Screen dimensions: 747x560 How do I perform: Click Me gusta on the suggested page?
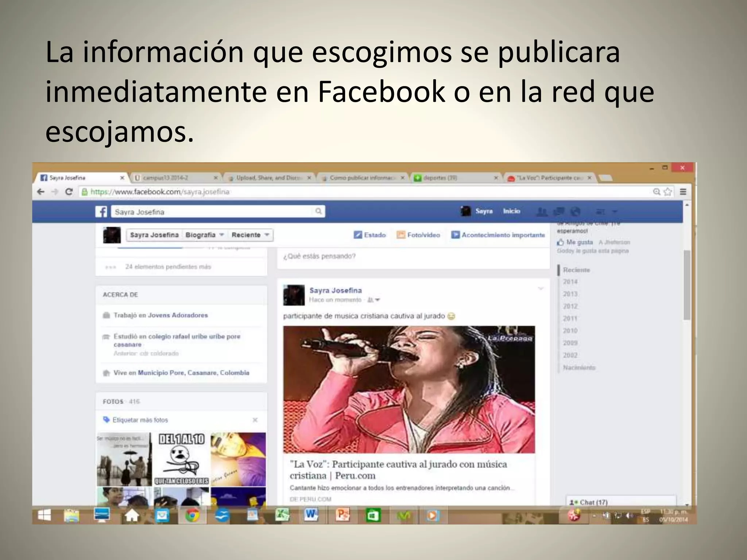(x=579, y=242)
